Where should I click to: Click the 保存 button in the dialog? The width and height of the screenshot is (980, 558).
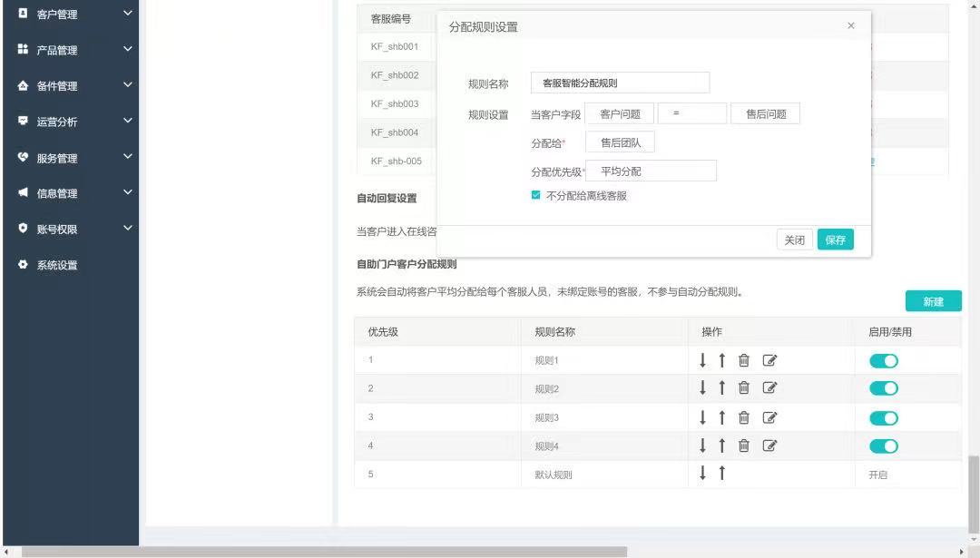835,240
